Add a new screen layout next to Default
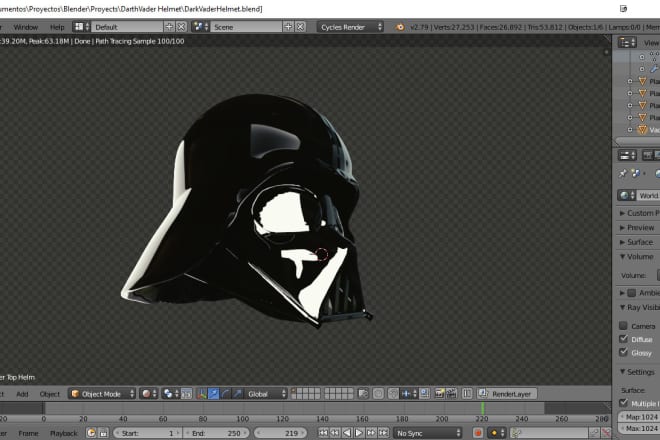The image size is (660, 440). click(169, 27)
